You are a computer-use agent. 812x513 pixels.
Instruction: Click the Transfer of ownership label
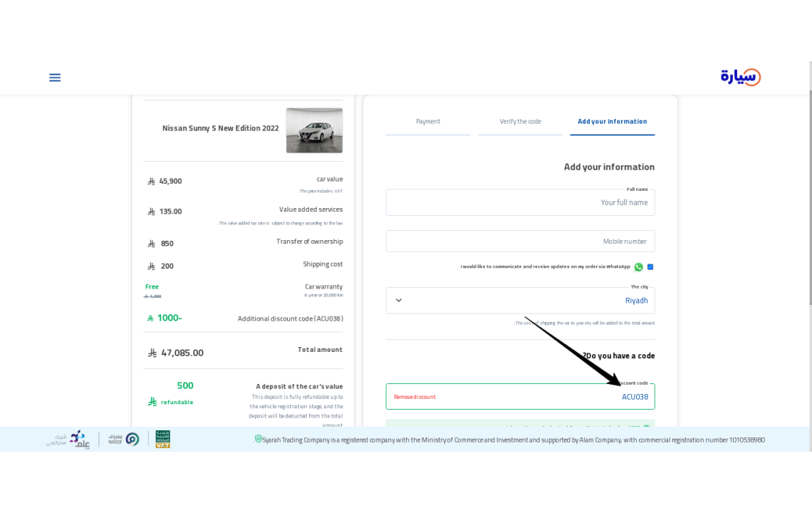click(310, 242)
